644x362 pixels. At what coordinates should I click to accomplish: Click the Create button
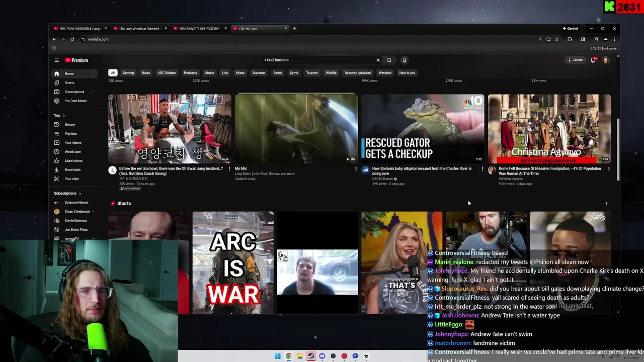pyautogui.click(x=575, y=60)
